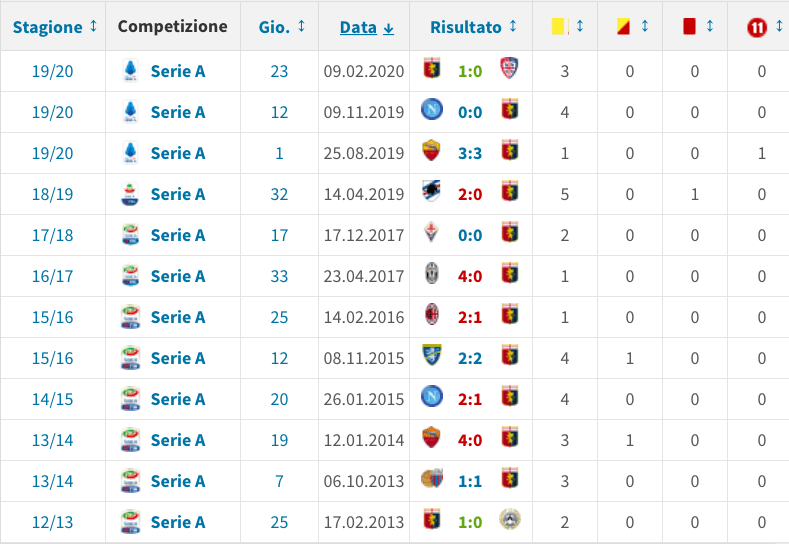Click the Roma crest in 25.08.2019 row

tap(432, 153)
